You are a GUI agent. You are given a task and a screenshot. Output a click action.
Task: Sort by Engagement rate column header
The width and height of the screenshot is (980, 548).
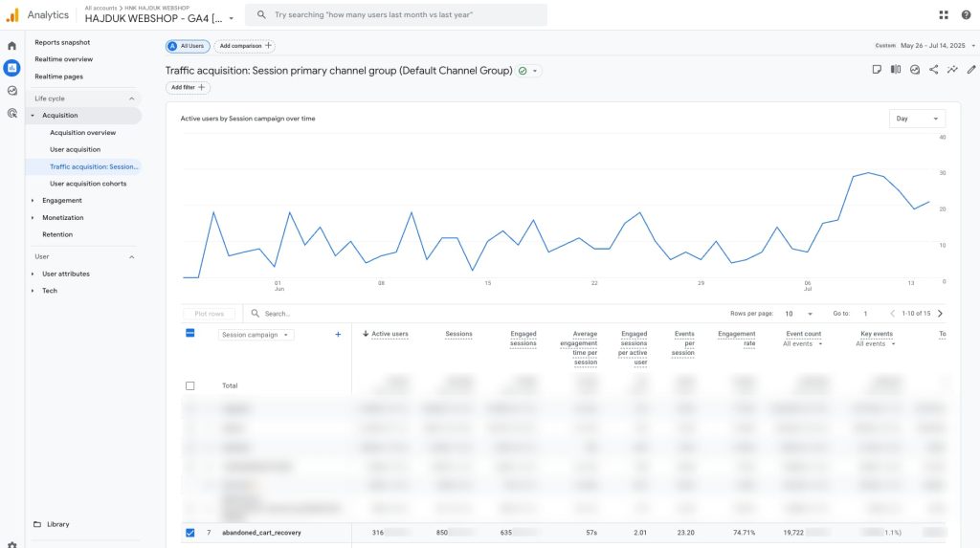coord(736,338)
